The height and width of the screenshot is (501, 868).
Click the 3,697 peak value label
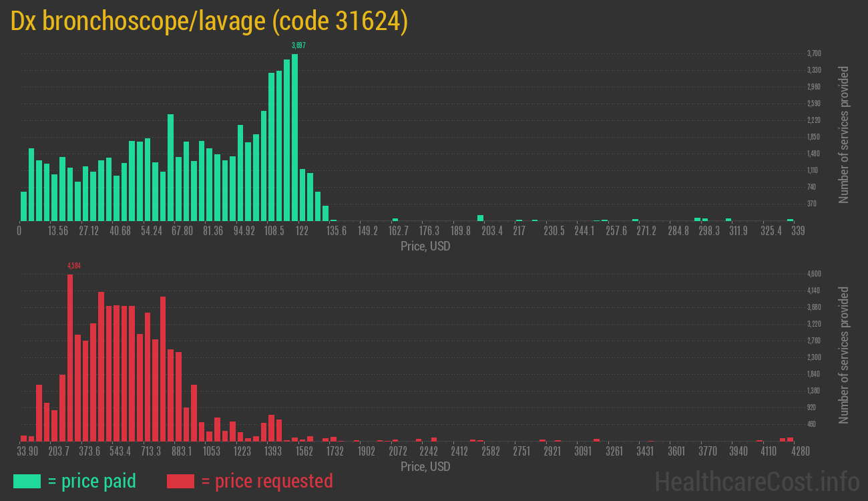pyautogui.click(x=298, y=45)
